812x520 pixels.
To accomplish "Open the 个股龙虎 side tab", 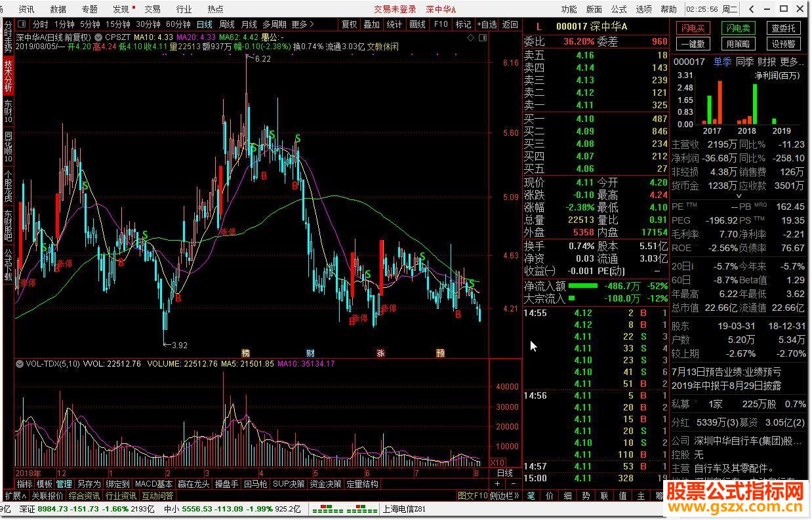I will [8, 188].
